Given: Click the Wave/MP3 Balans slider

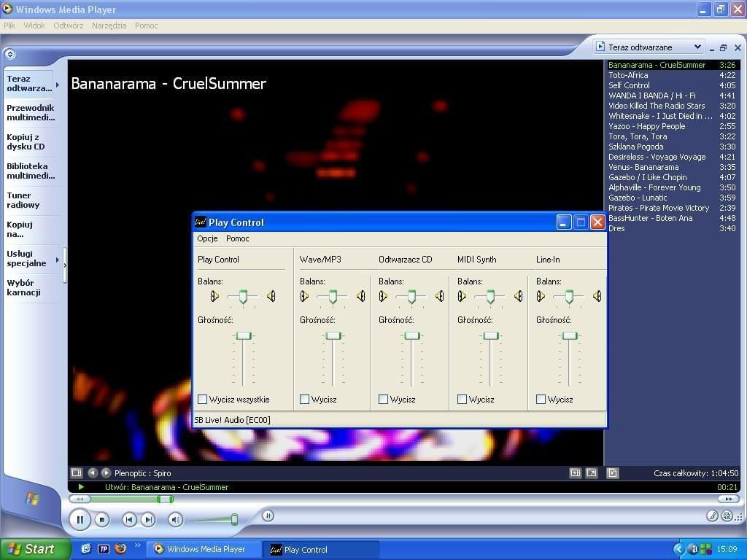Looking at the screenshot, I should point(333,296).
